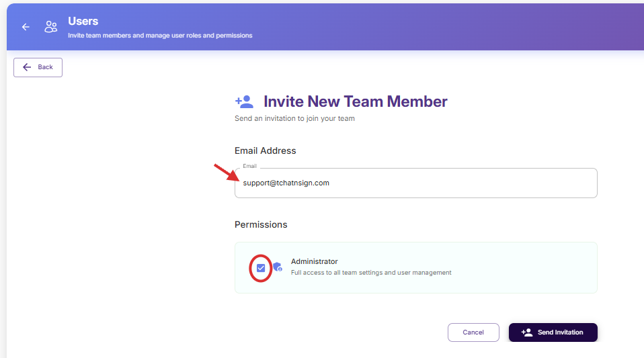Image resolution: width=644 pixels, height=358 pixels.
Task: Click the 'Email Address' section label
Action: click(x=266, y=150)
